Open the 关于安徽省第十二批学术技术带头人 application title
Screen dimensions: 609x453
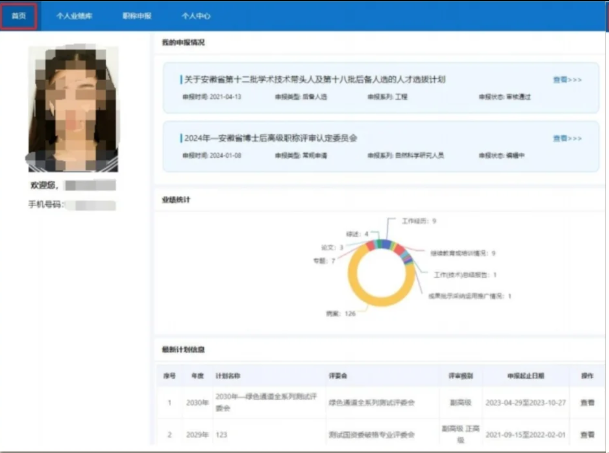tap(315, 79)
